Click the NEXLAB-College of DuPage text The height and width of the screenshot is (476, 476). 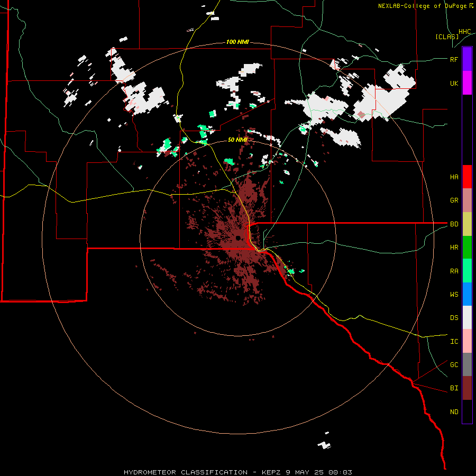coord(423,6)
